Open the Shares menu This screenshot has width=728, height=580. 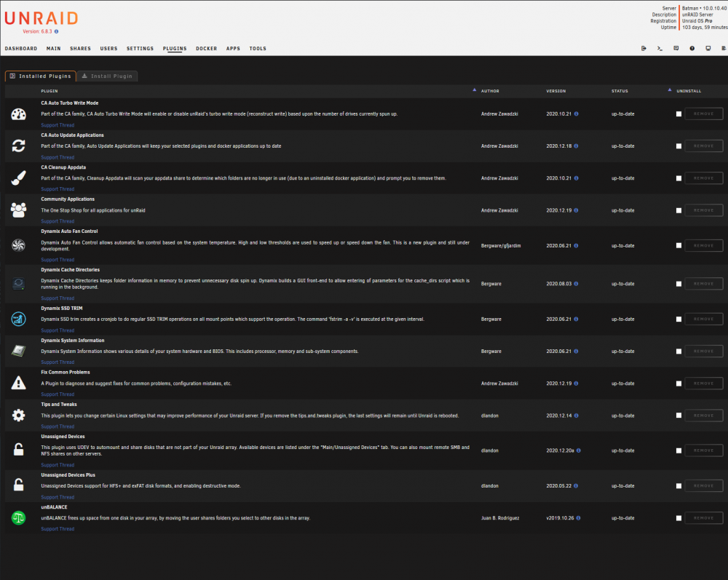[x=80, y=49]
